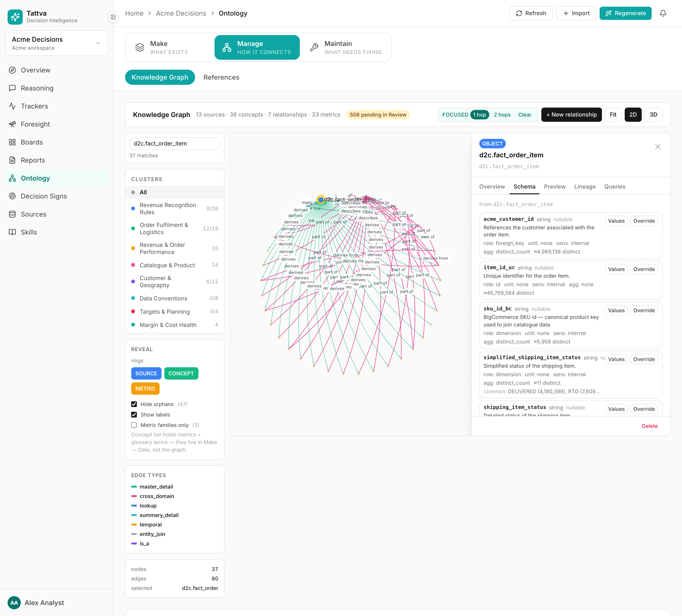Open the Trackers activity icon
682x616 pixels.
coord(13,106)
